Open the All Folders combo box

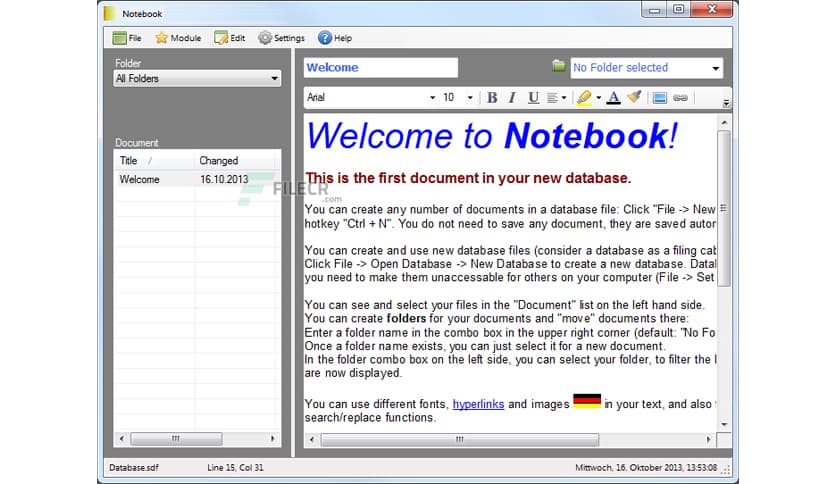[197, 78]
